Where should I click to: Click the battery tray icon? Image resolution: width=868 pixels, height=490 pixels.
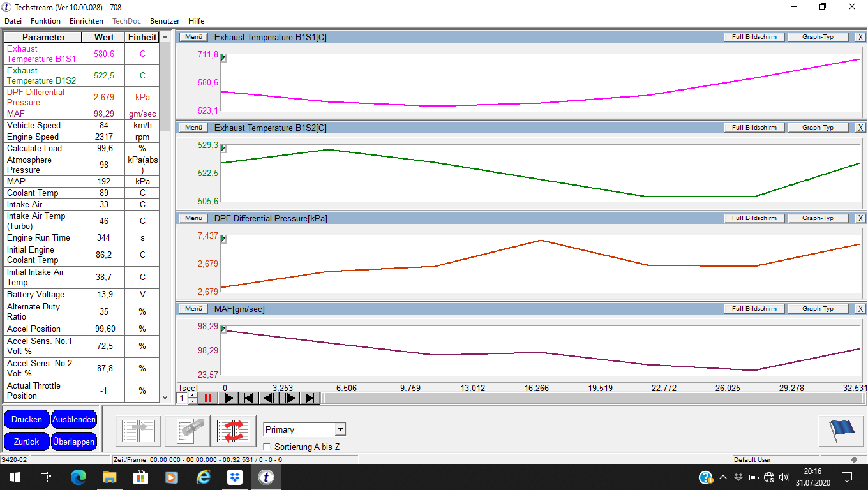754,477
